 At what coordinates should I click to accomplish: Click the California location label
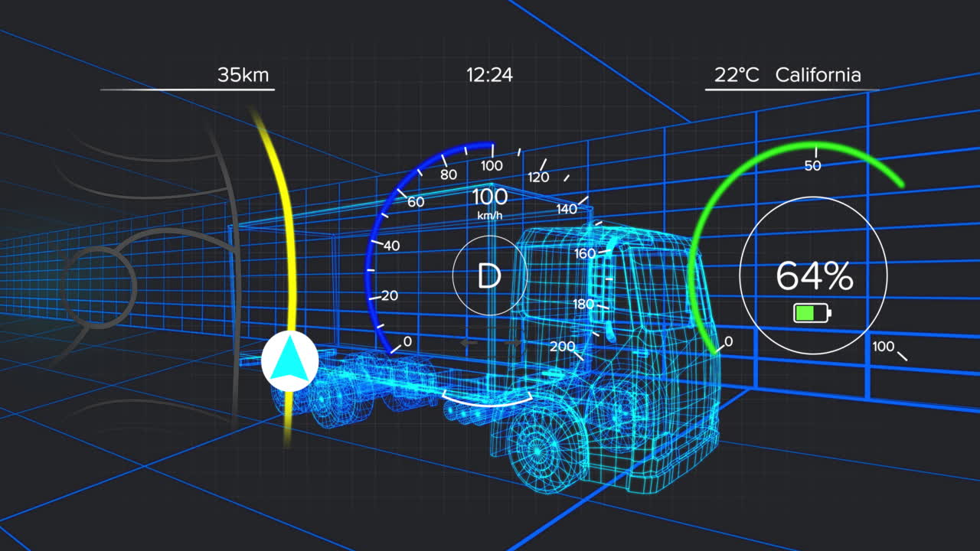pos(818,75)
